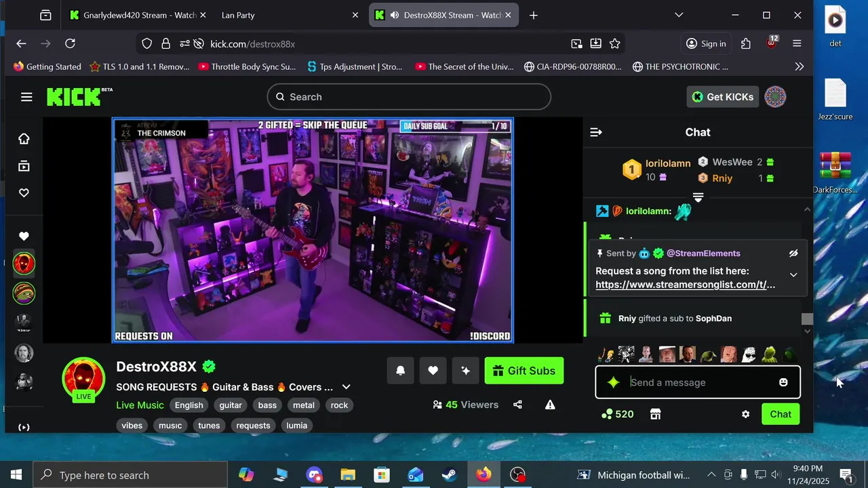This screenshot has height=488, width=868.
Task: Click lorilolamn username in chat message
Action: pos(648,211)
